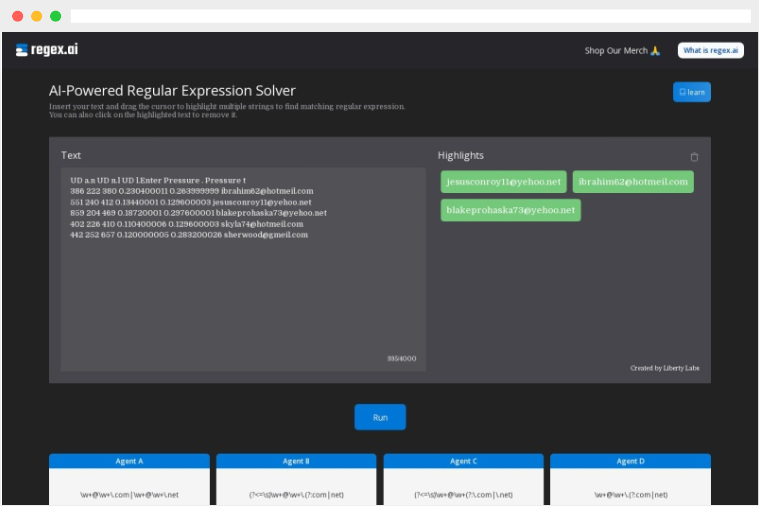Clear highlights with the trash icon
This screenshot has height=506, width=759.
click(x=694, y=157)
